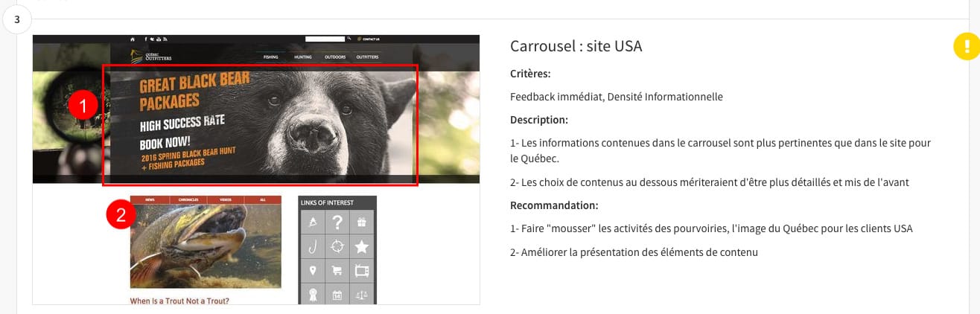The image size is (980, 314).
Task: Switch to the Chronicles tab
Action: tap(188, 200)
